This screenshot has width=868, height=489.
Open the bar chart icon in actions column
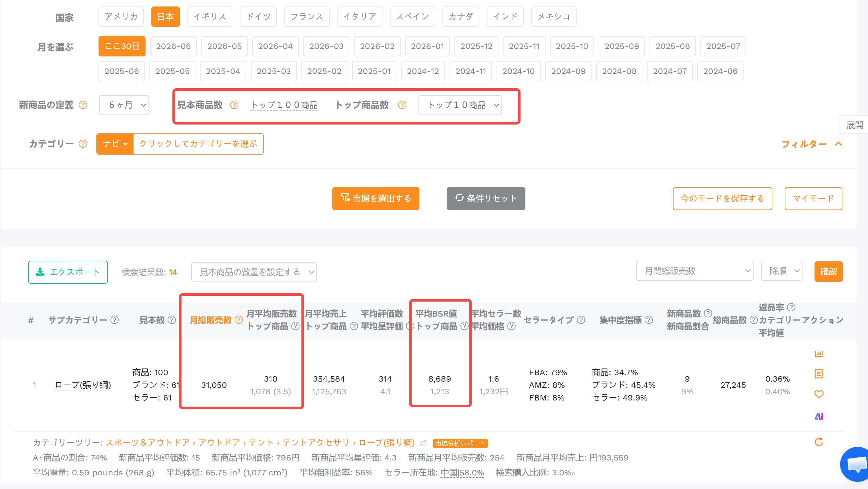819,354
